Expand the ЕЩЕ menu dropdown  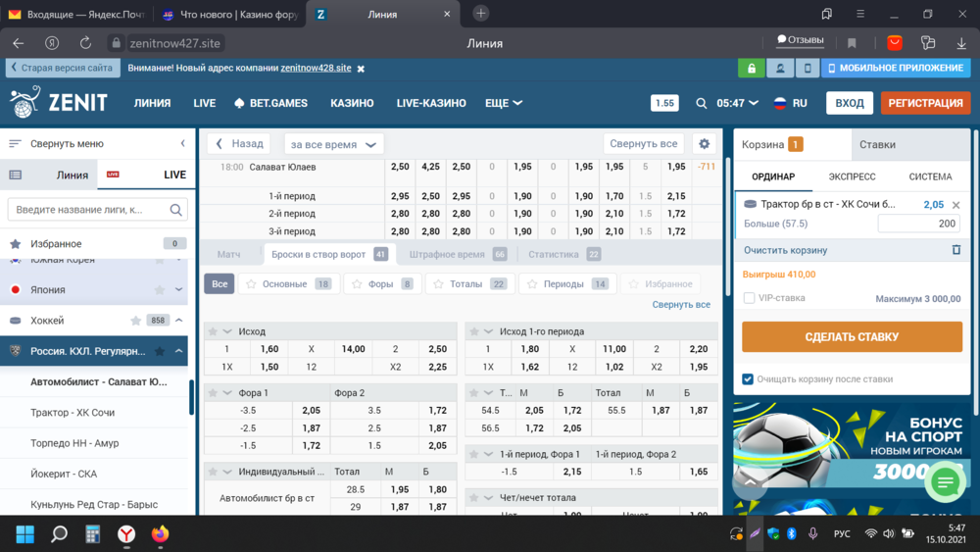coord(504,103)
